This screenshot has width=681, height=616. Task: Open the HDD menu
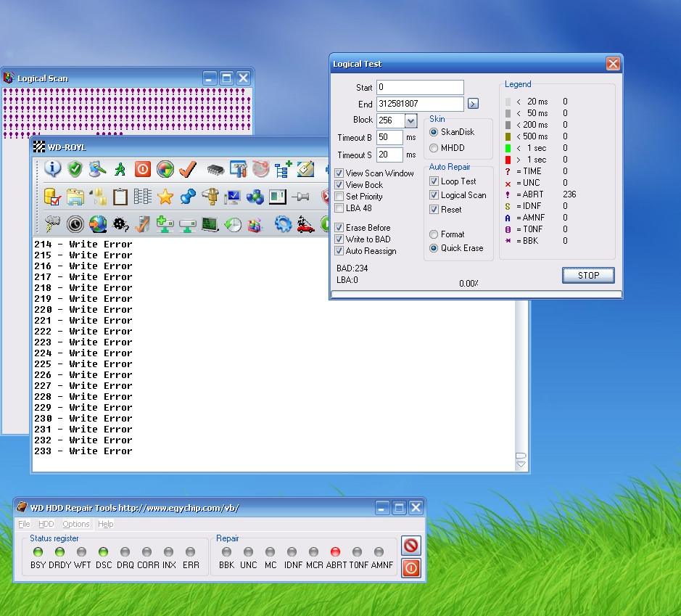(46, 524)
